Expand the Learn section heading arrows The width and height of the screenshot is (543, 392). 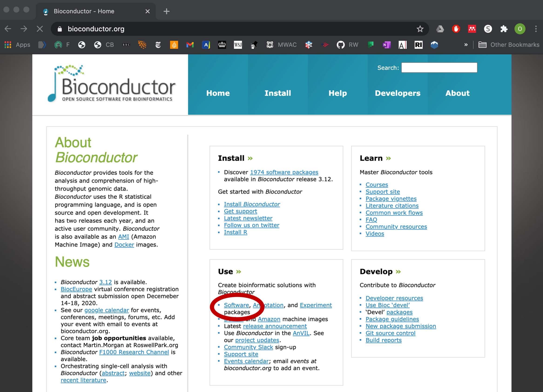pyautogui.click(x=388, y=158)
